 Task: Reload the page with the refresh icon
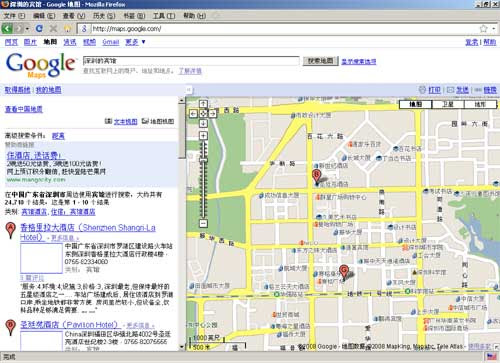coord(39,28)
